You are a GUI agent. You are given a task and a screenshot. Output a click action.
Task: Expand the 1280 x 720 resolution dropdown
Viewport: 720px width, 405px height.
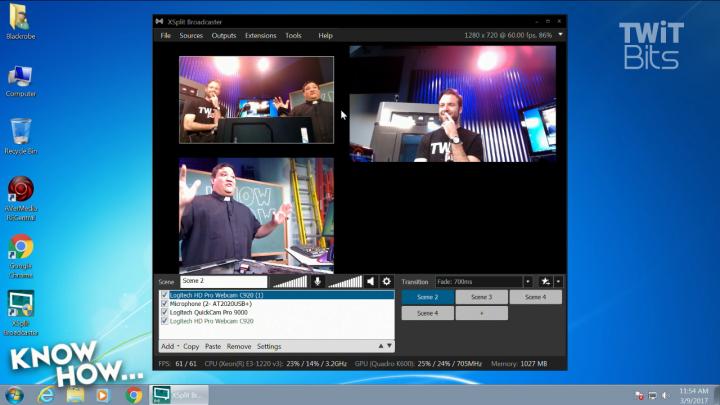pos(561,35)
